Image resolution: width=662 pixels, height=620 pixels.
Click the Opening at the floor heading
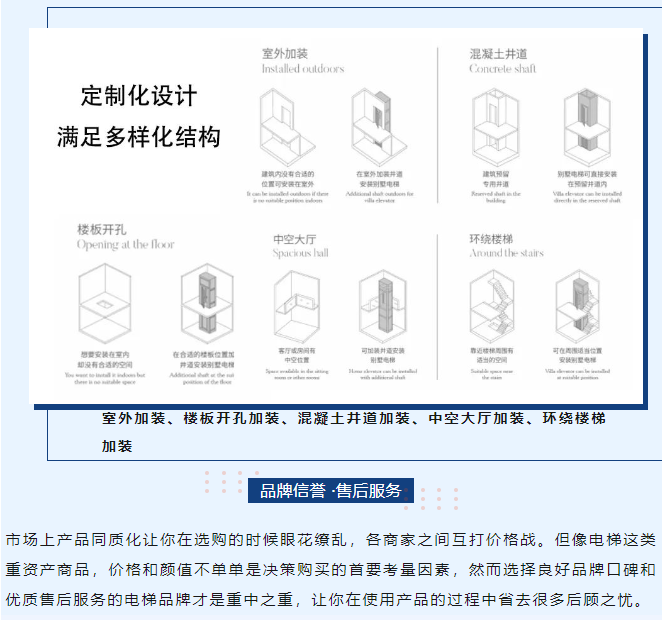(x=125, y=245)
